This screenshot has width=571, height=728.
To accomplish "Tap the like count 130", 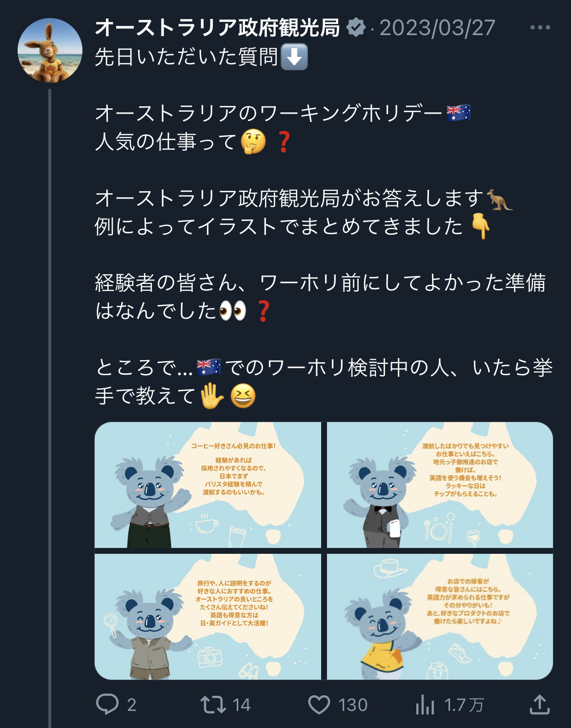I will point(353,705).
